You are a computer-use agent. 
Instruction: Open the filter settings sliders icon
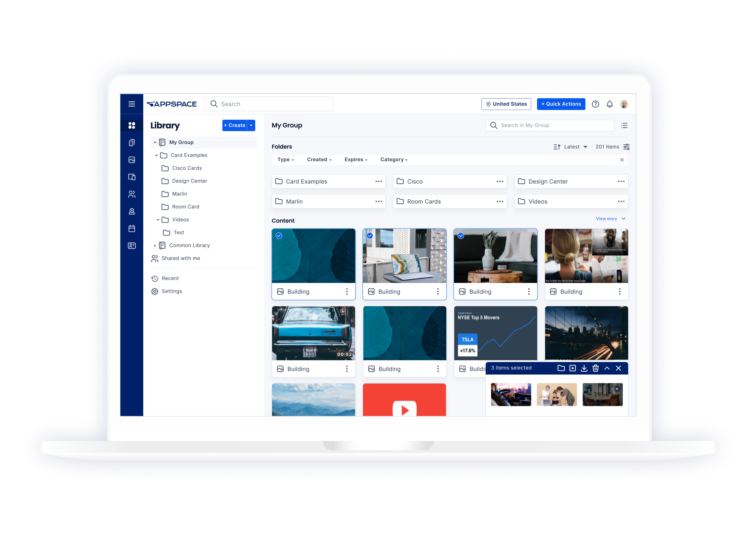626,147
